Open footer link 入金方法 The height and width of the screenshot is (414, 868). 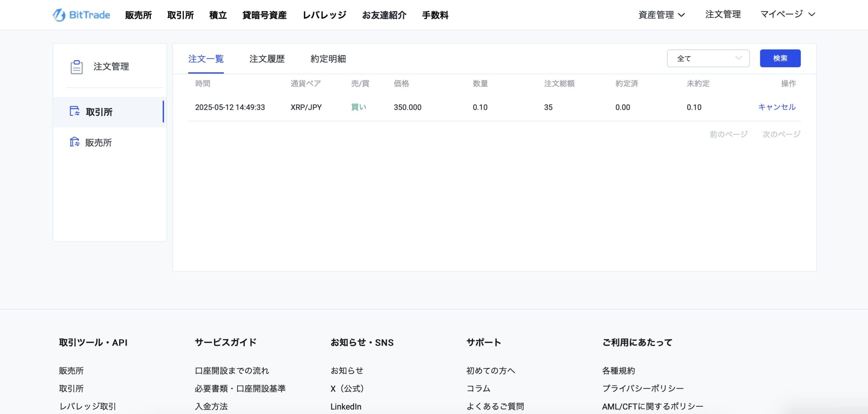[x=211, y=406]
